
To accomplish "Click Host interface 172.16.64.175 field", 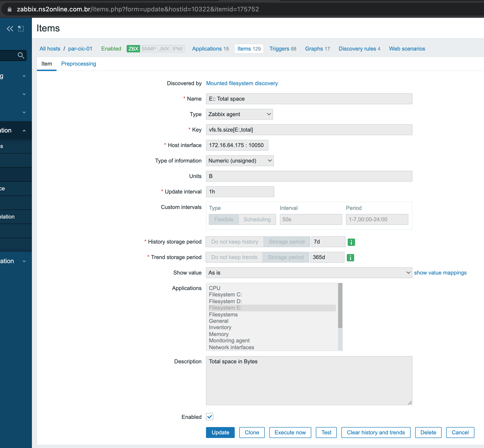I will (x=237, y=145).
